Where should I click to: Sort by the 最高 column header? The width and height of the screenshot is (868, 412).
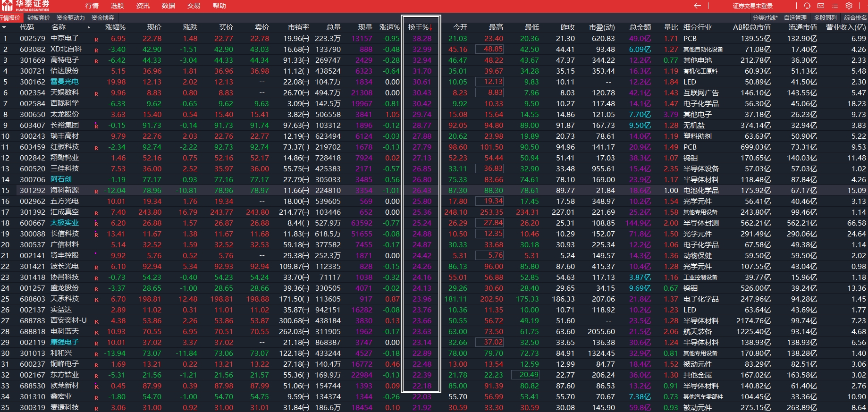pos(496,27)
